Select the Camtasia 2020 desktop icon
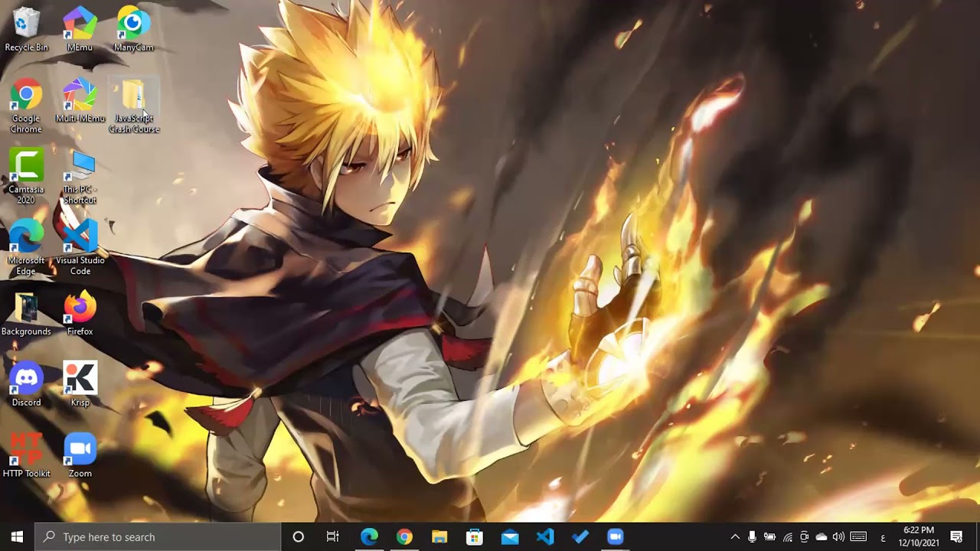Viewport: 980px width, 551px height. click(26, 178)
